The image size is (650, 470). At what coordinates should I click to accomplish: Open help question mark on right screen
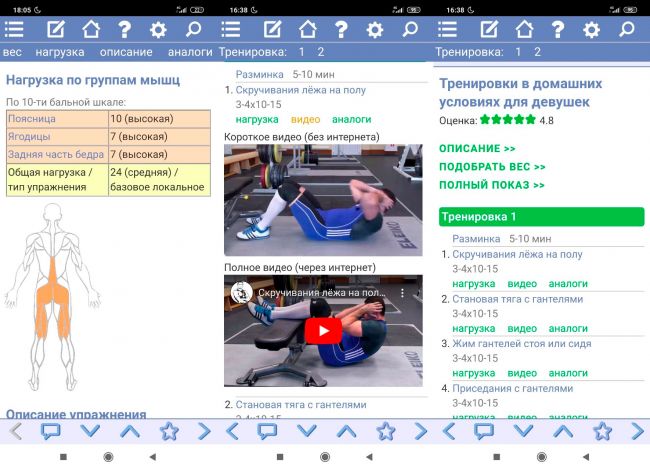pos(558,29)
